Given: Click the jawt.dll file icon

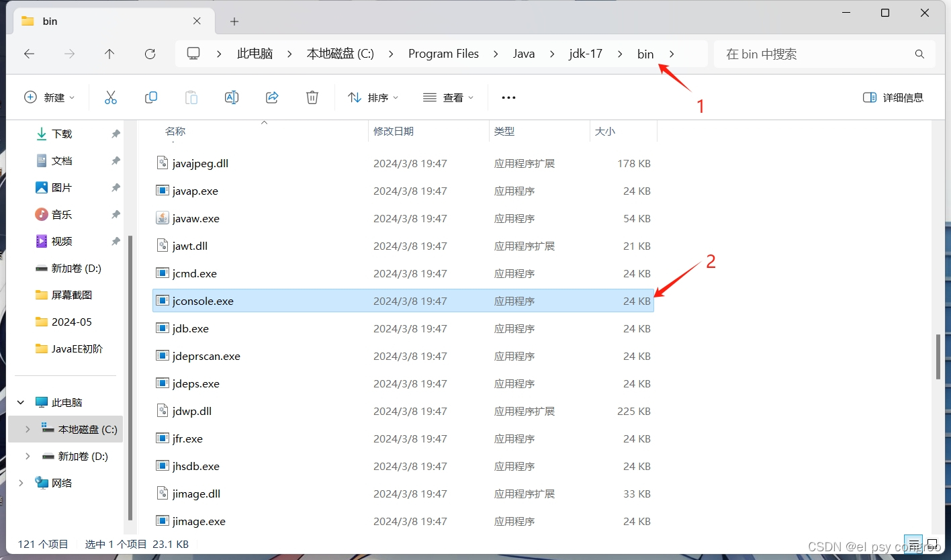Looking at the screenshot, I should tap(162, 246).
